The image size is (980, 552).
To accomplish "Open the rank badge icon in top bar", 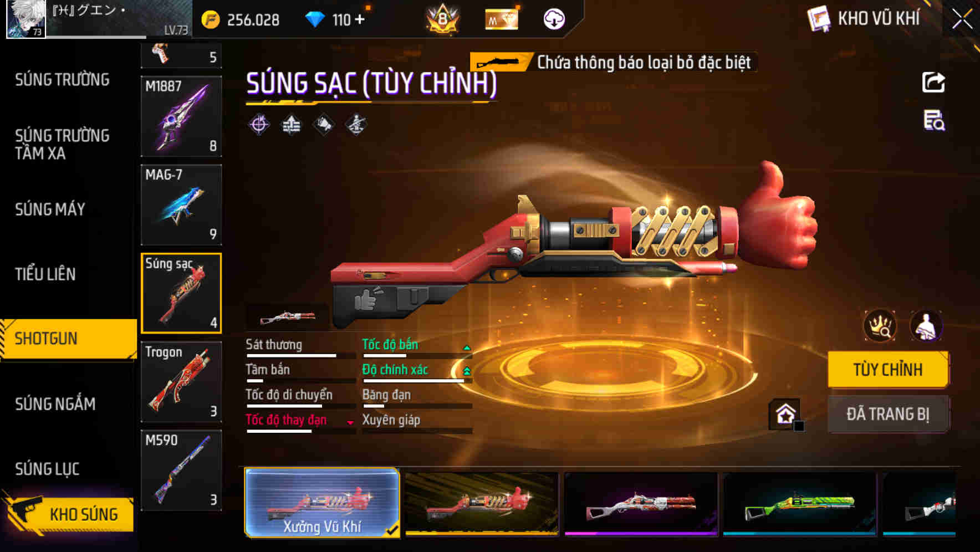I will (x=442, y=19).
